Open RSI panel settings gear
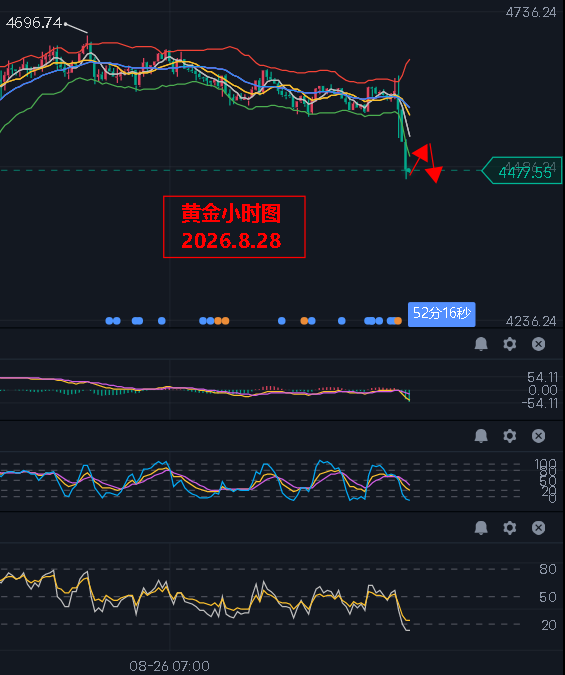Image resolution: width=565 pixels, height=675 pixels. coord(509,527)
